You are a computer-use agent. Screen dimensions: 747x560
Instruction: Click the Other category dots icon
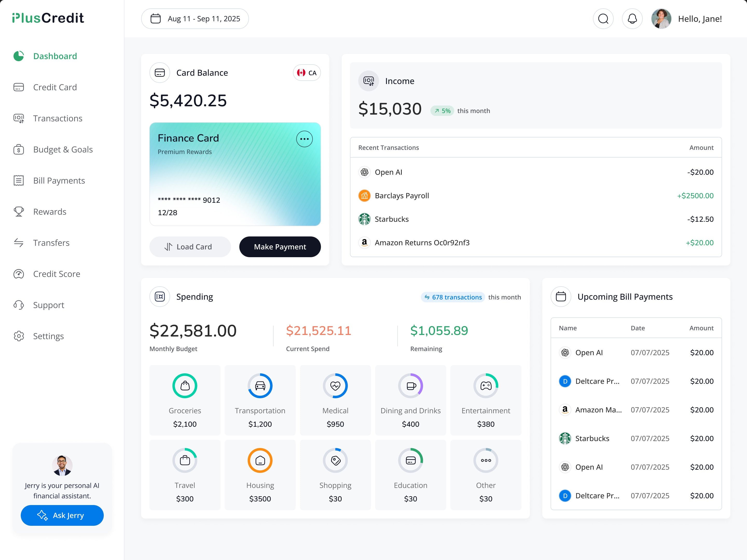[x=486, y=460]
